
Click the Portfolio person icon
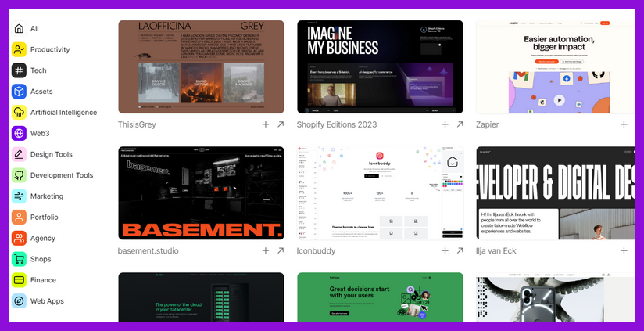(19, 217)
